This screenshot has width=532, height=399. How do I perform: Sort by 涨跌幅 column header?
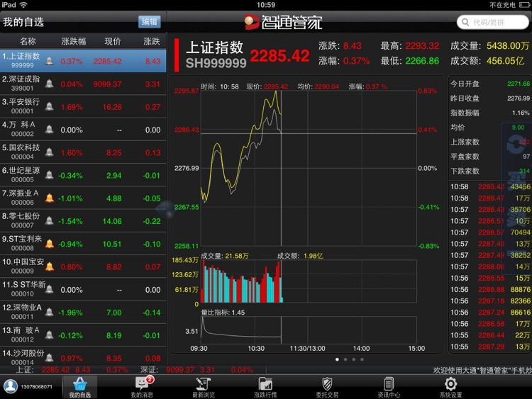click(74, 41)
